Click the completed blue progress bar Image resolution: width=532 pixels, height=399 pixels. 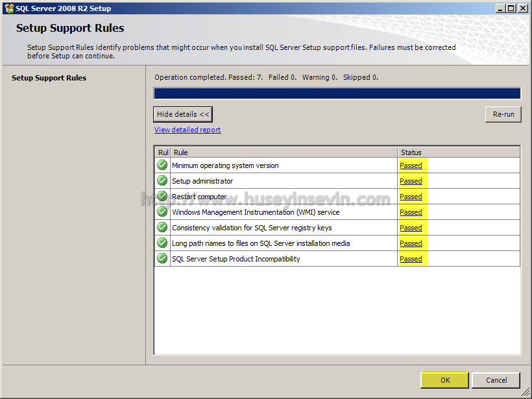point(337,93)
